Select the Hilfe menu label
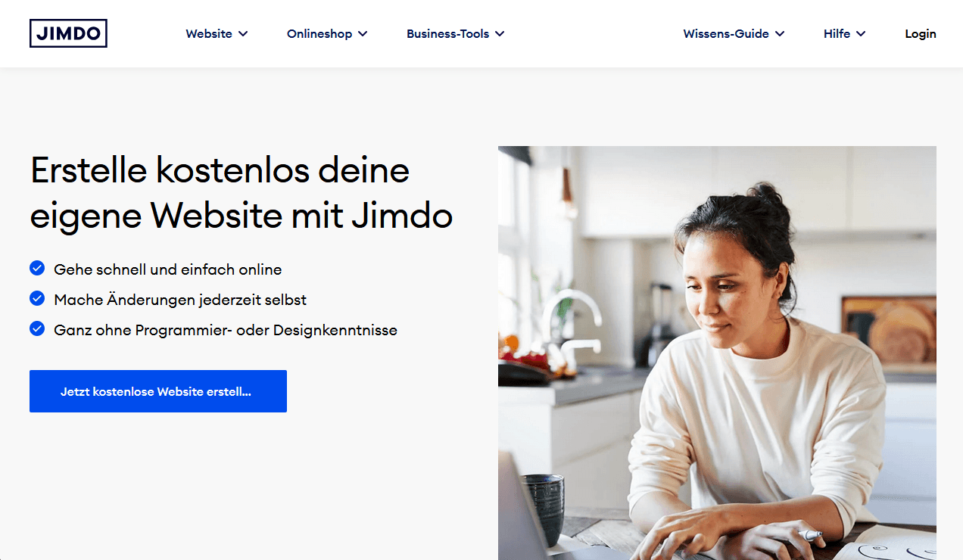 coord(837,33)
